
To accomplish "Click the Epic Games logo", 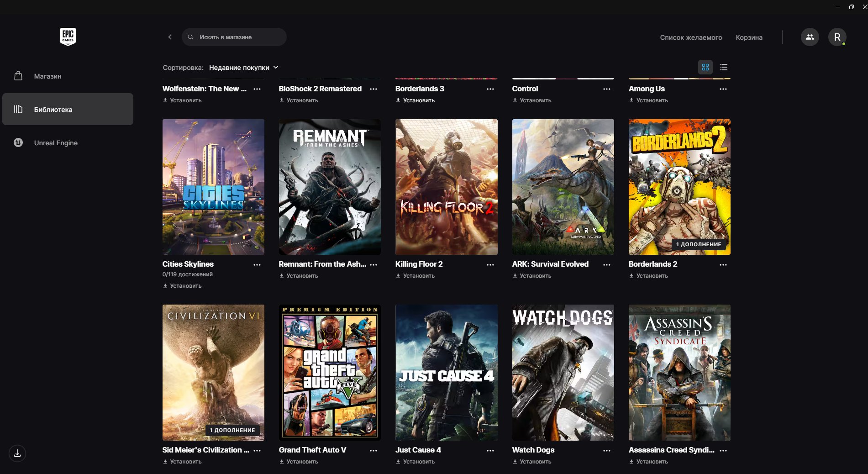I will (68, 37).
